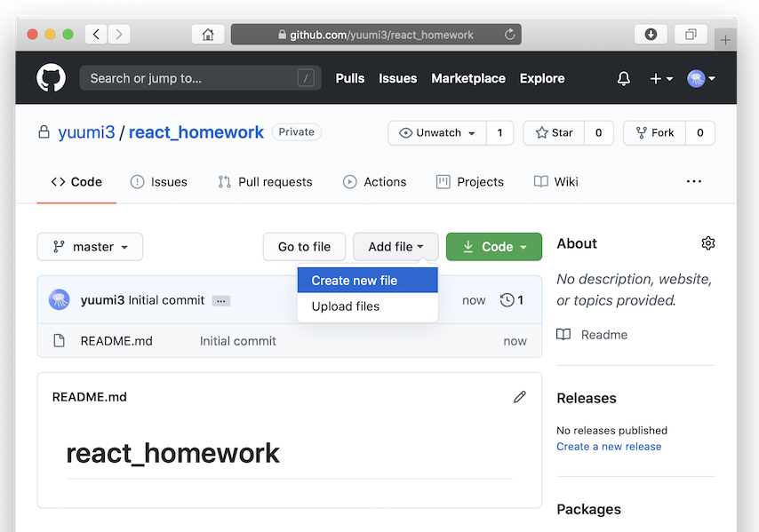Click the Safari address bar
This screenshot has height=532, width=759.
coord(376,35)
